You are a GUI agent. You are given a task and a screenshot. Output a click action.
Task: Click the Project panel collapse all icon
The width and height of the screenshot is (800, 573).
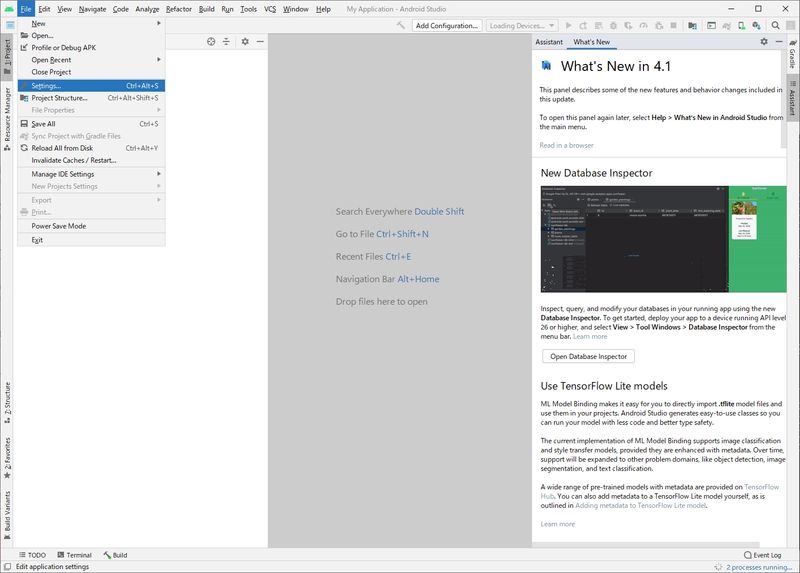(x=227, y=42)
